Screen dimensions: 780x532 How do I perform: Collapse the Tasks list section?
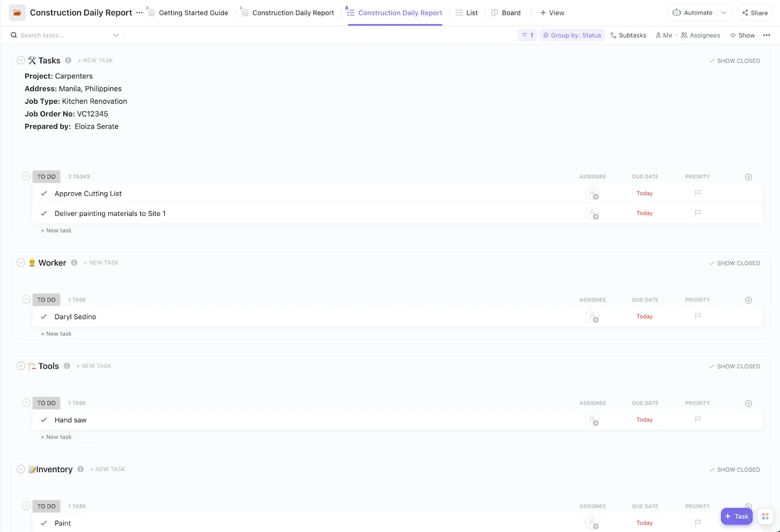coord(21,60)
